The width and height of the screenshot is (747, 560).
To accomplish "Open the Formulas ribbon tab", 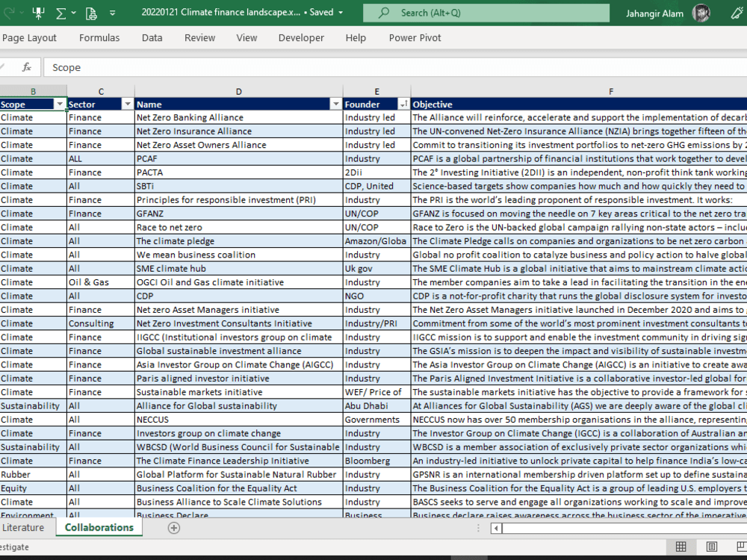I will (x=99, y=38).
